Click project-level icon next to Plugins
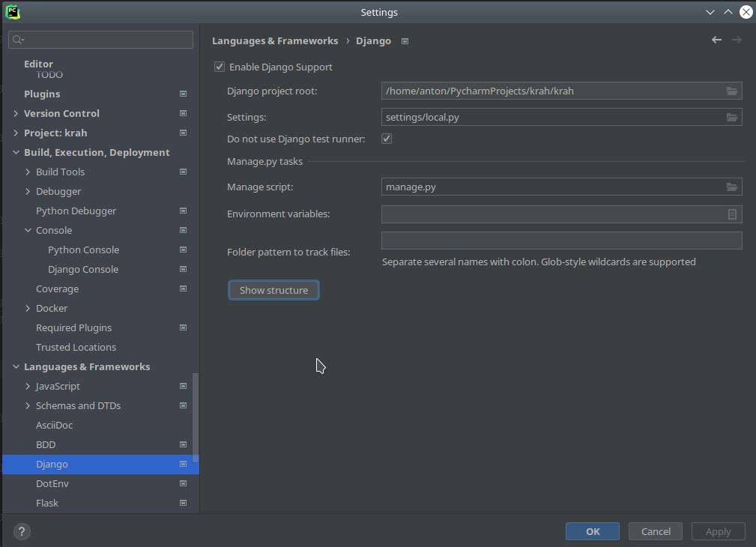This screenshot has width=756, height=547. pyautogui.click(x=184, y=94)
